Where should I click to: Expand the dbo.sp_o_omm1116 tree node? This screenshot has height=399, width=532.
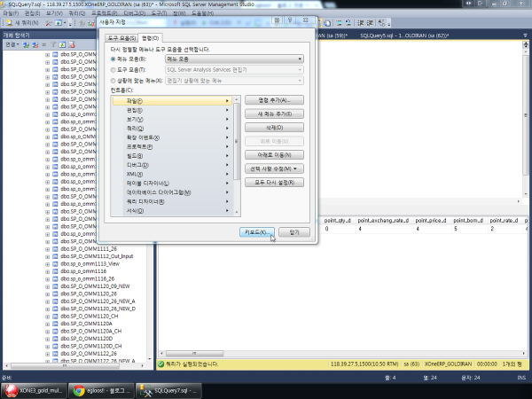(48, 271)
